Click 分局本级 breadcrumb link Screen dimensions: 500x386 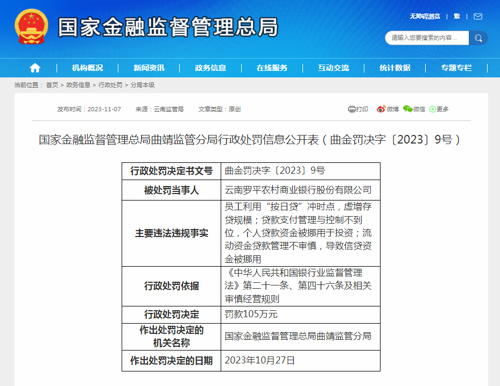pyautogui.click(x=142, y=85)
